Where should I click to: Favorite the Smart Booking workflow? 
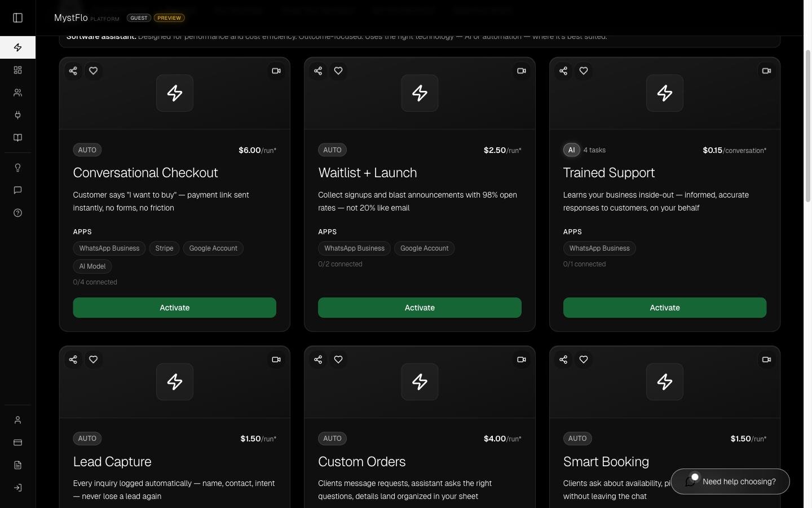[584, 360]
